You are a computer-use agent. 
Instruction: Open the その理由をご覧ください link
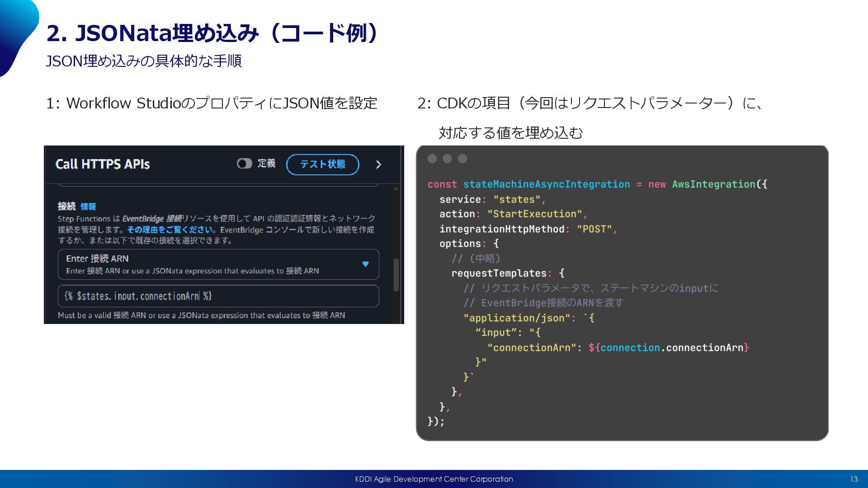point(170,230)
